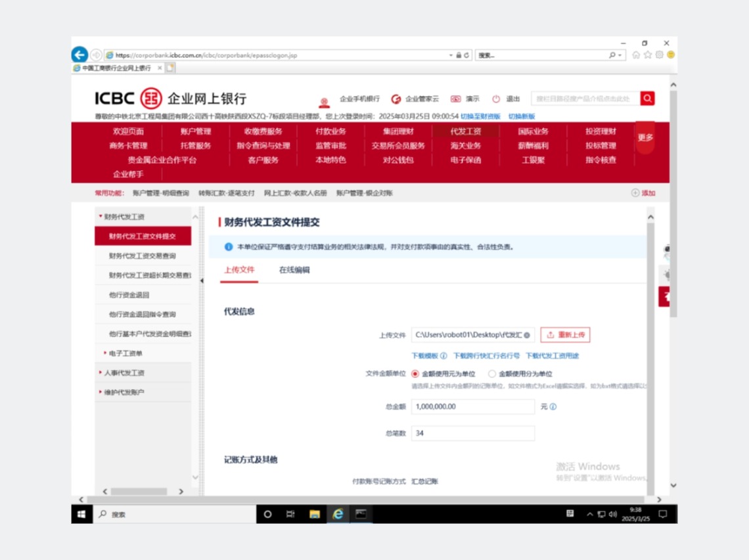Viewport: 749px width, 560px height.
Task: Click the red site search button
Action: 647,99
